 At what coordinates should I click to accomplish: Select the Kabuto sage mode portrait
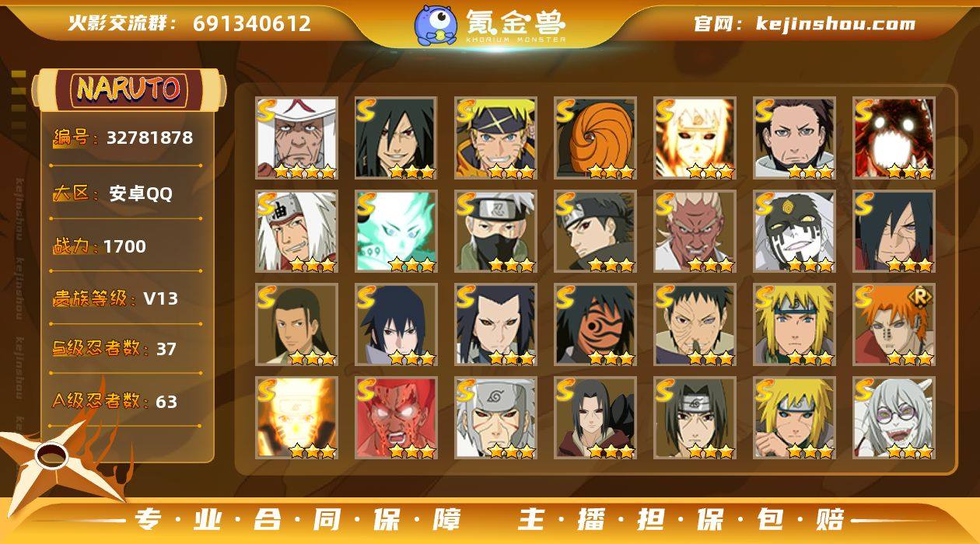coord(894,417)
